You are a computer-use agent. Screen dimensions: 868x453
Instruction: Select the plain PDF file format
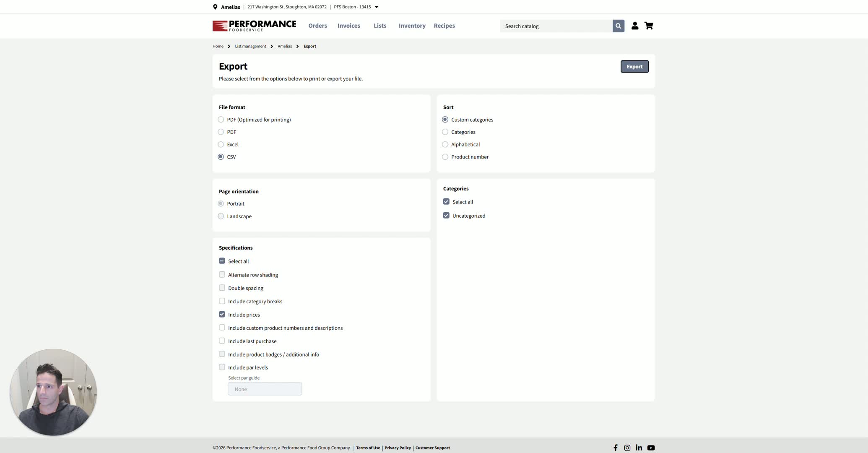[221, 132]
